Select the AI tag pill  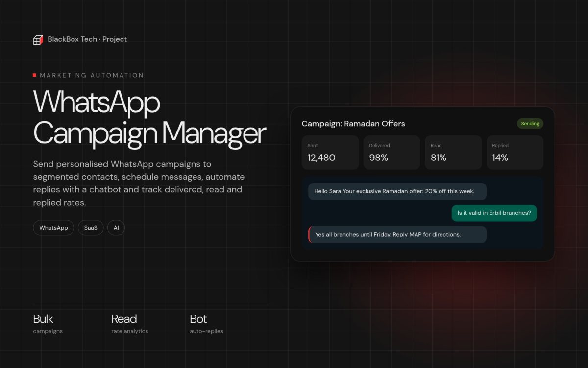click(x=116, y=228)
